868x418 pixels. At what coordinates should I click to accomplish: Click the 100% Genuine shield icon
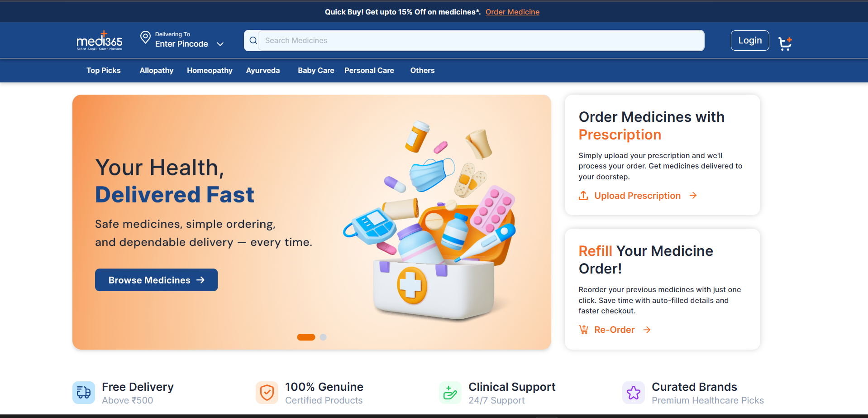267,393
